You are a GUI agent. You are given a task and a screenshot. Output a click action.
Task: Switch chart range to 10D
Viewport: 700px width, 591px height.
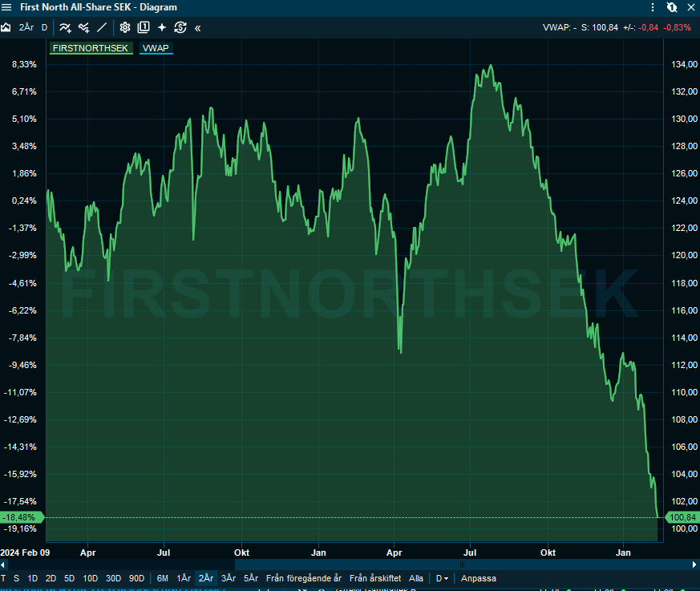90,578
